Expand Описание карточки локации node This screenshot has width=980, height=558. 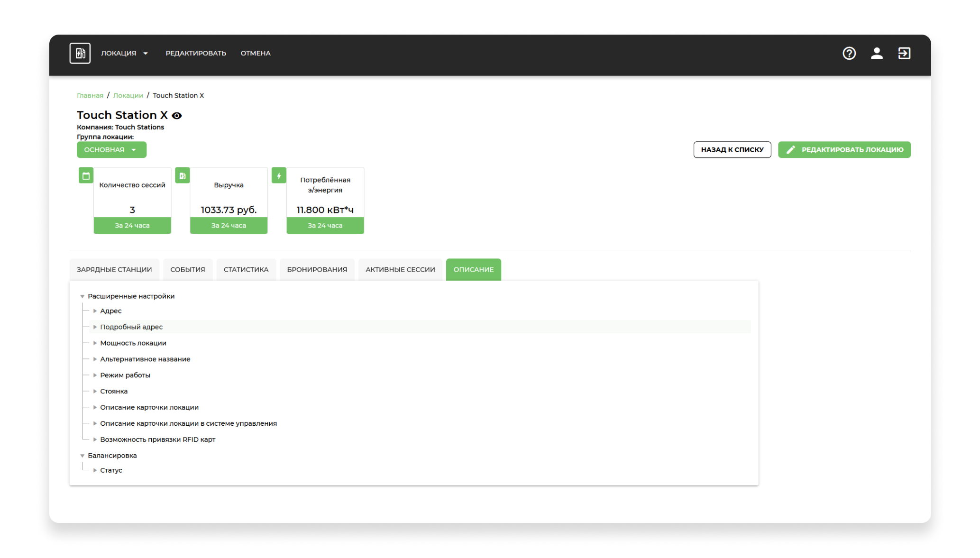click(95, 408)
